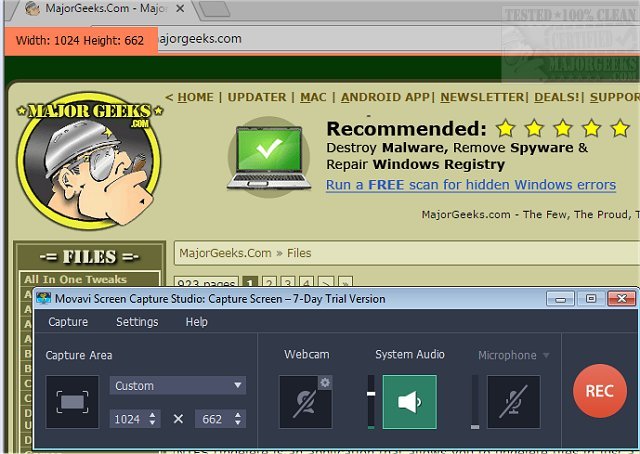
Task: Close the MajorGeeks.Com browser tab
Action: click(180, 9)
